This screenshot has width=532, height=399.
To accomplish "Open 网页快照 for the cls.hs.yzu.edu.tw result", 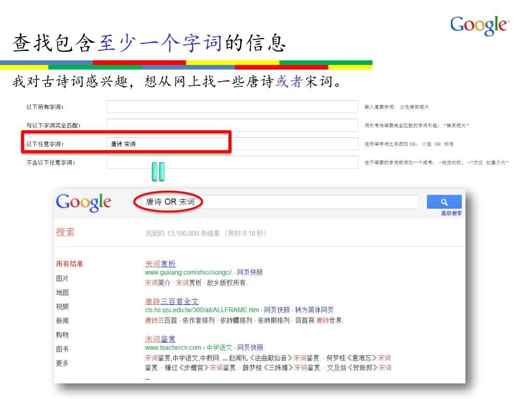I will point(277,310).
